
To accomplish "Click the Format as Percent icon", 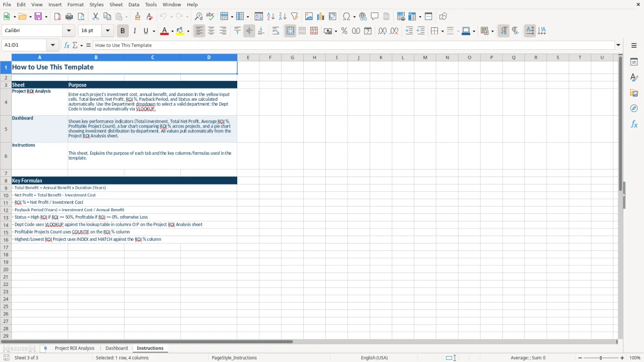I will point(344,31).
